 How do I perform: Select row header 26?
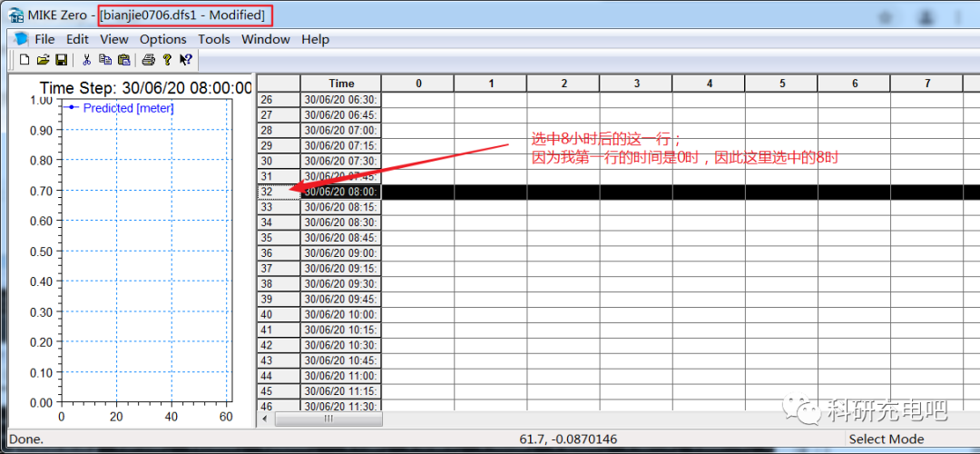279,100
